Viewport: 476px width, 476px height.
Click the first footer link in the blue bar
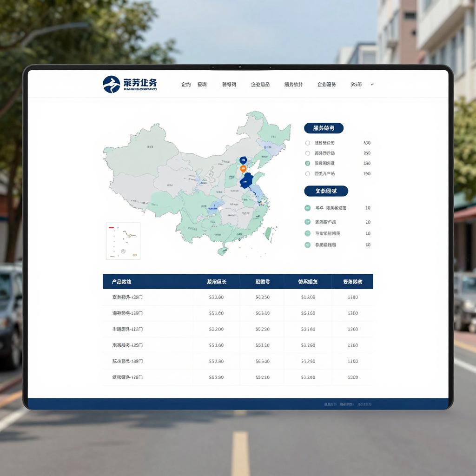coord(330,404)
